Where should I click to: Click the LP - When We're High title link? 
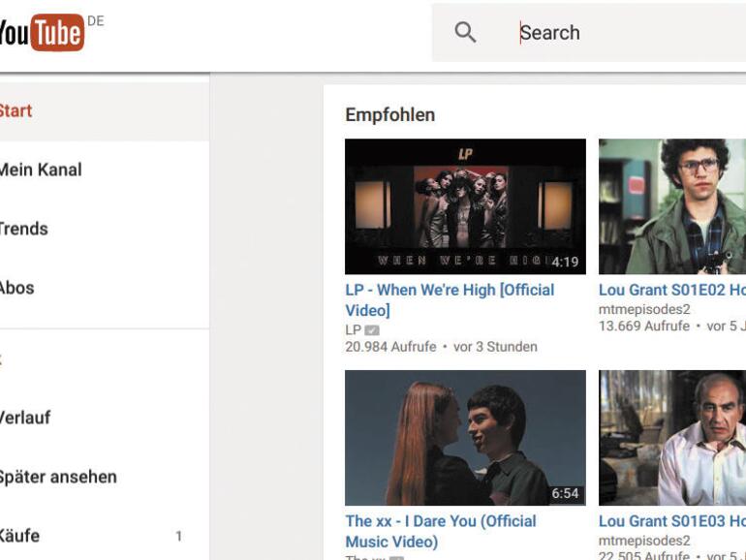point(450,299)
